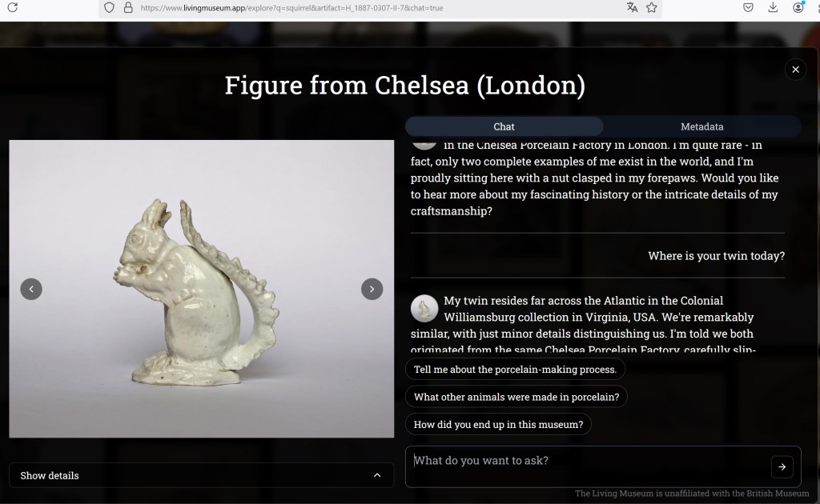Open the browser downloads icon
Image resolution: width=820 pixels, height=504 pixels.
773,7
